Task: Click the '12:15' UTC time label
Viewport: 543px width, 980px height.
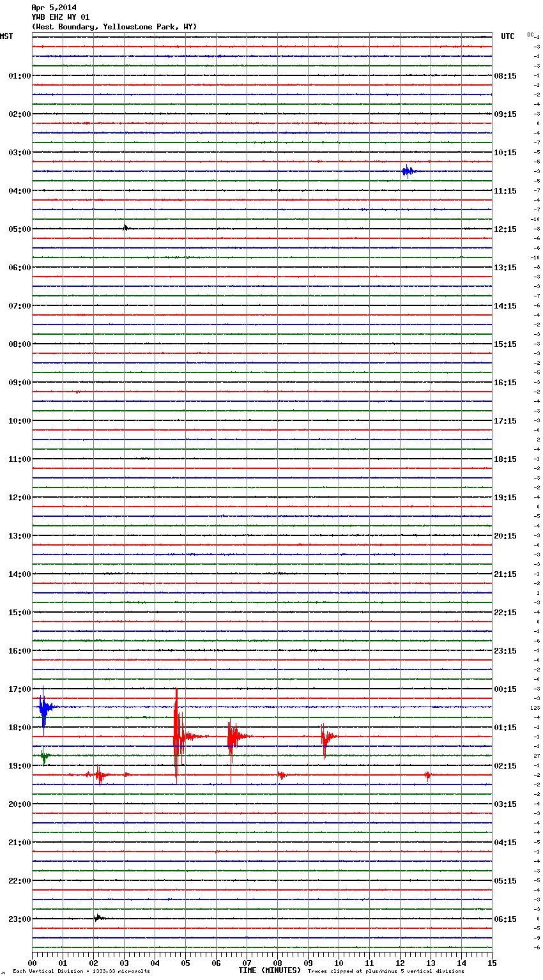Action: (x=505, y=229)
